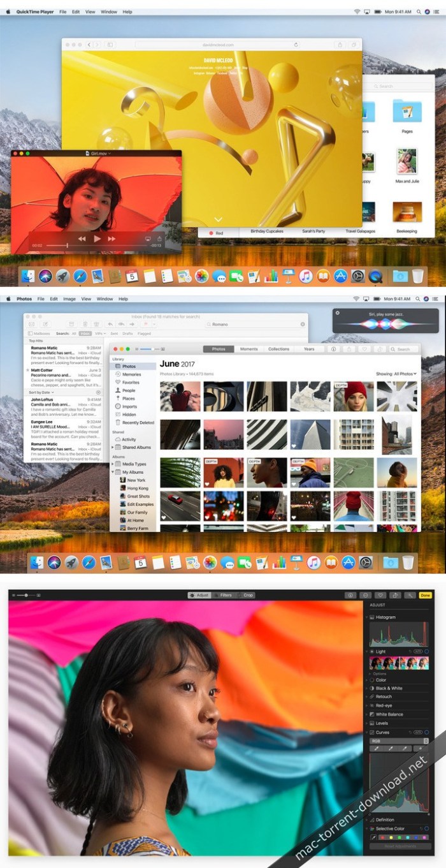This screenshot has width=446, height=868.
Task: Click the Search field in the Photos library
Action: point(404,349)
